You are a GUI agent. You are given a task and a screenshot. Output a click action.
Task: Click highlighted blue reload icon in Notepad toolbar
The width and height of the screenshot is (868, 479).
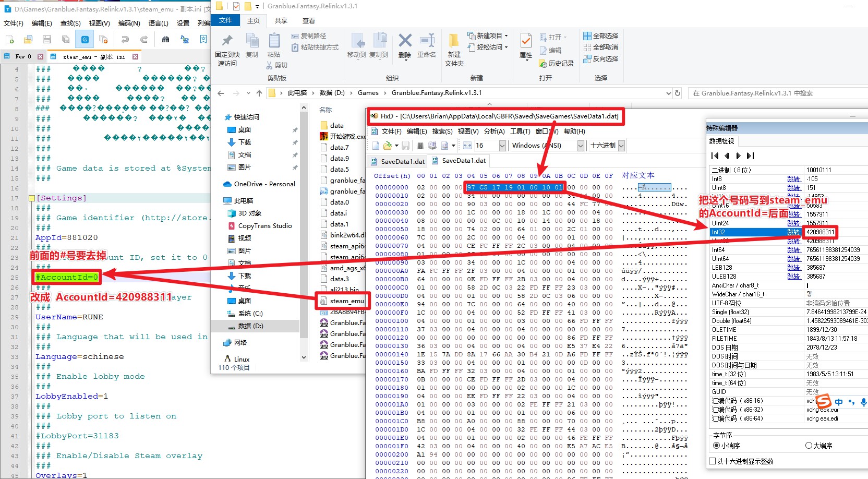(85, 39)
